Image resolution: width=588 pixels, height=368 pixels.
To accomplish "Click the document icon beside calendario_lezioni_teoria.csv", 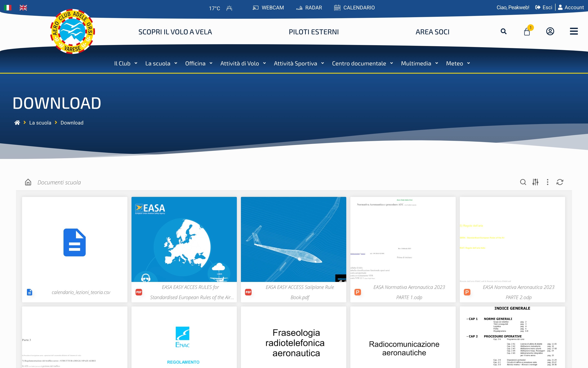I will (30, 292).
